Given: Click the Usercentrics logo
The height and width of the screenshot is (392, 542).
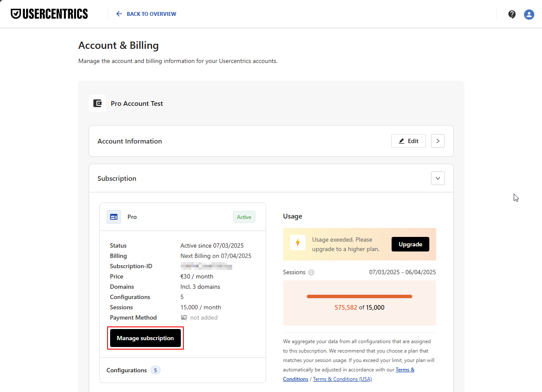Looking at the screenshot, I should coord(49,14).
